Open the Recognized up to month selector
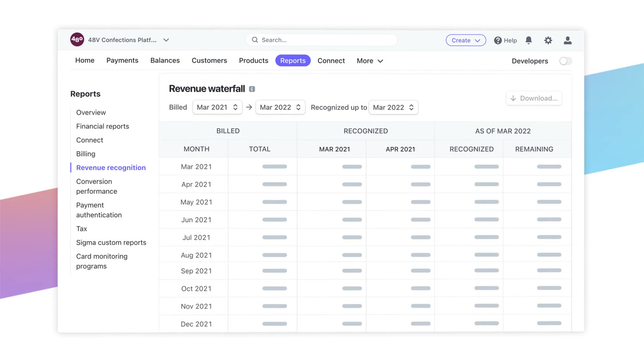Image resolution: width=644 pixels, height=362 pixels. tap(393, 107)
